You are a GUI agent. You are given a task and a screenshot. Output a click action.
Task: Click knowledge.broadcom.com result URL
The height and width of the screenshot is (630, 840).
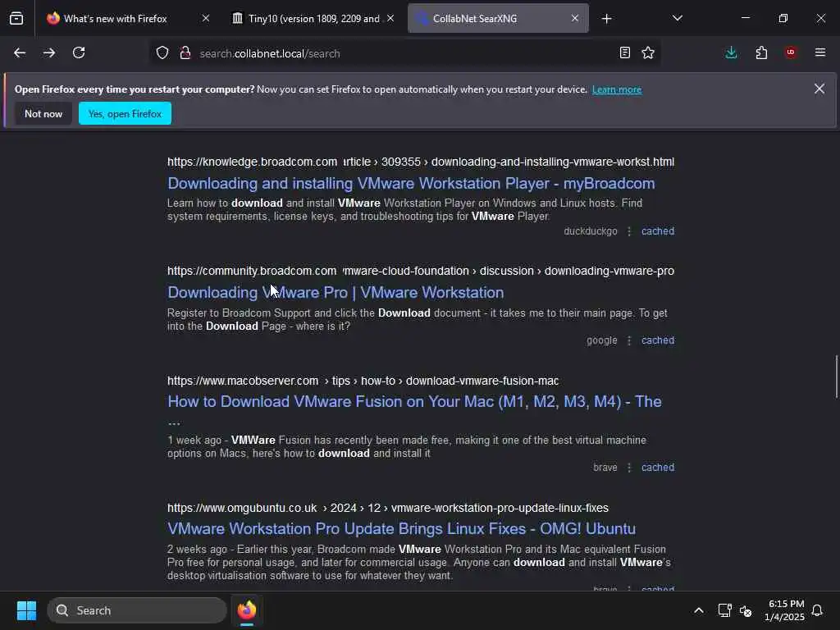[x=421, y=162]
